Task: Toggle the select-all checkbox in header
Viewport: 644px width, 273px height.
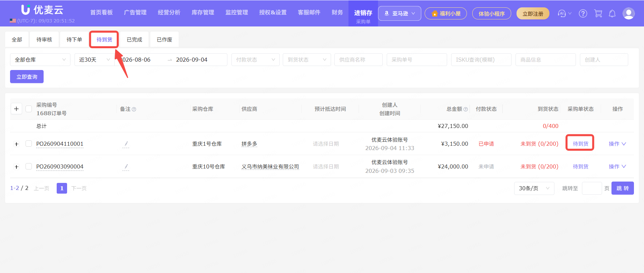Action: tap(29, 109)
